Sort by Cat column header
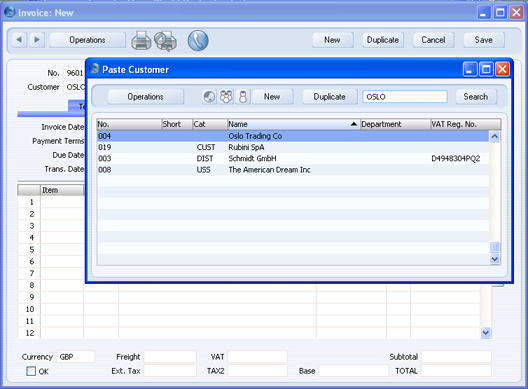This screenshot has height=389, width=528. pyautogui.click(x=210, y=124)
